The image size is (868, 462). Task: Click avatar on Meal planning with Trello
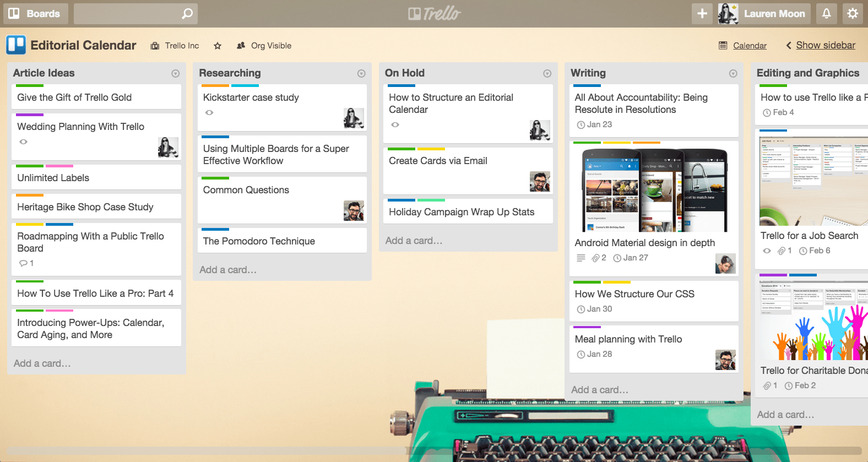click(725, 360)
